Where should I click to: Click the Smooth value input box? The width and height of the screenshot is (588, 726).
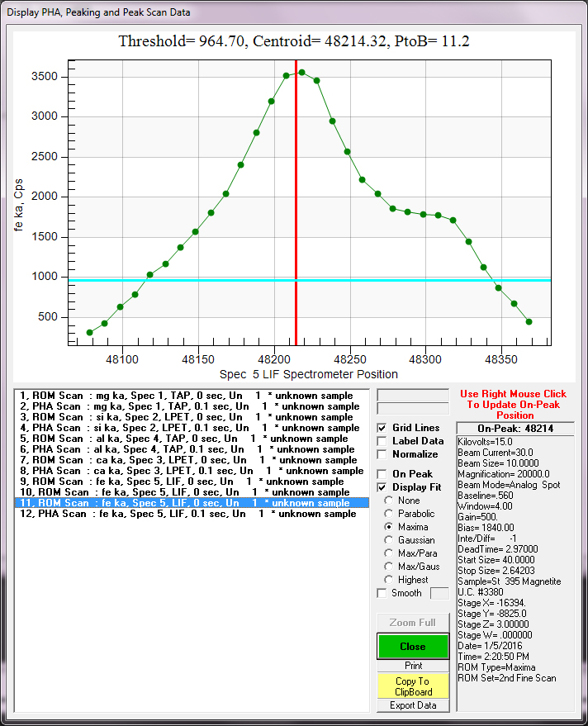coord(440,593)
